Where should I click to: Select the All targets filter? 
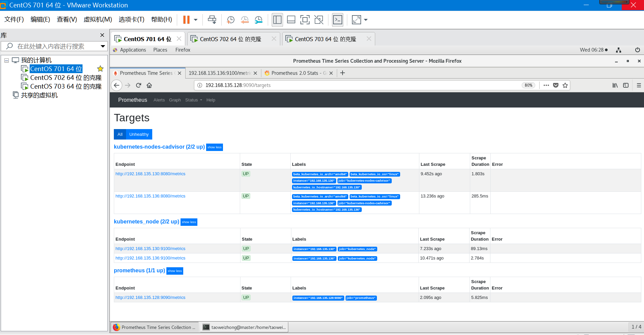pos(120,134)
